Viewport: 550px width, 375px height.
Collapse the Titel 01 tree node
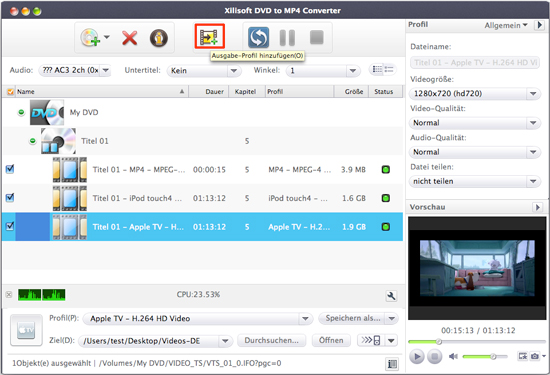coord(33,141)
